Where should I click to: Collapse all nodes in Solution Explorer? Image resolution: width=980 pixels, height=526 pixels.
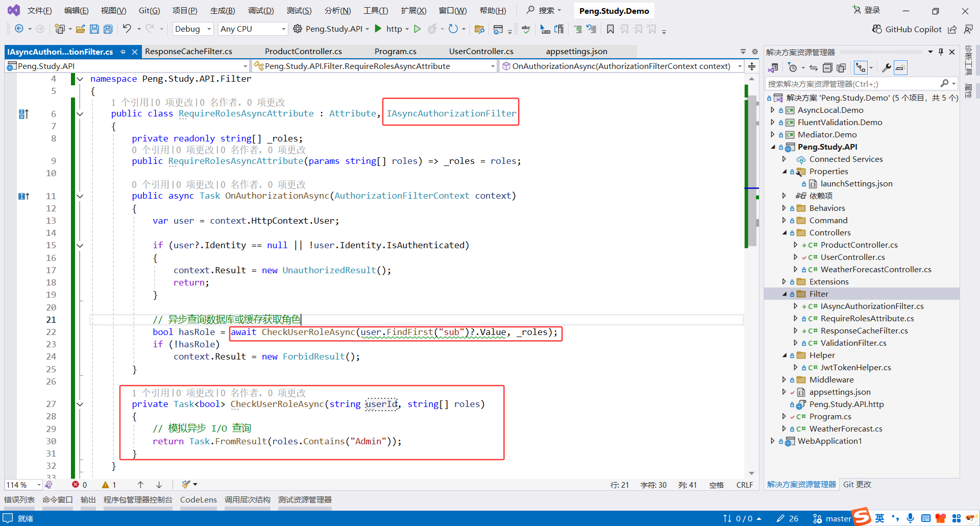click(827, 67)
